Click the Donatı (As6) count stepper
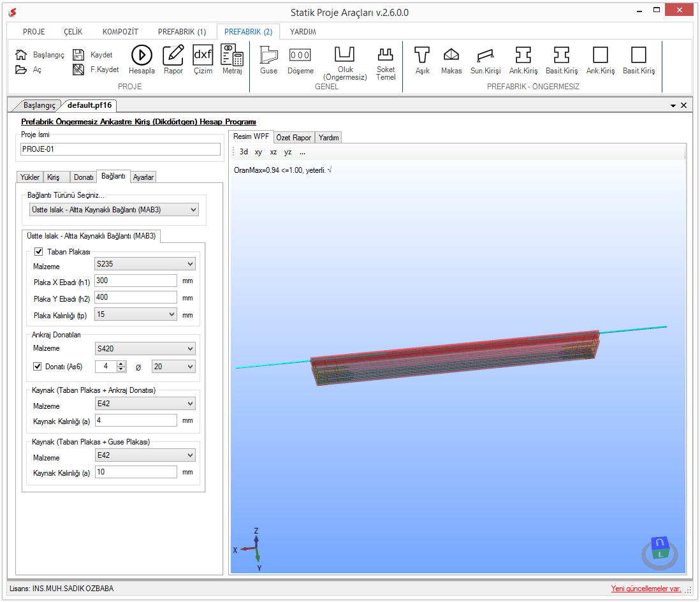This screenshot has width=700, height=602. point(121,367)
